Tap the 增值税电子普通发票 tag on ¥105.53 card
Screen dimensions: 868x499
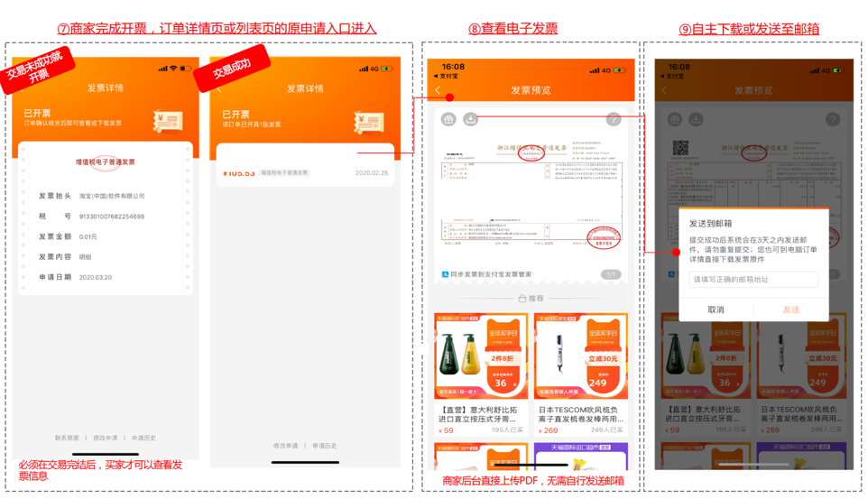point(284,172)
